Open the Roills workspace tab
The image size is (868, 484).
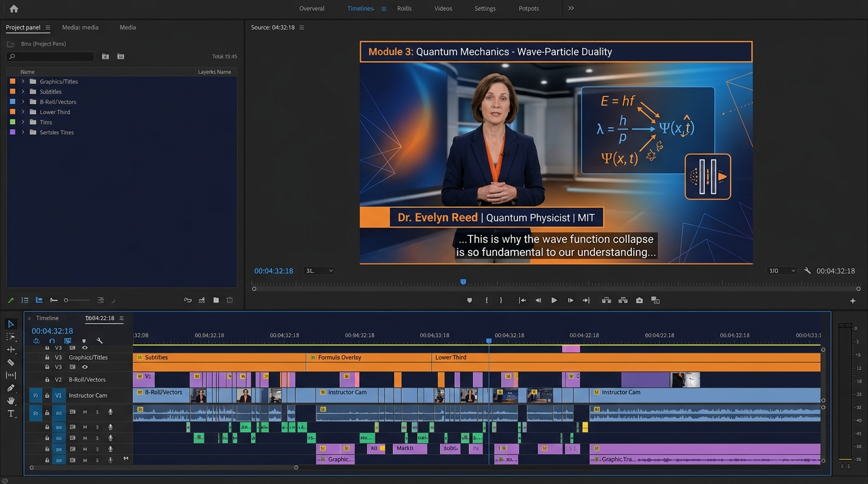[404, 9]
